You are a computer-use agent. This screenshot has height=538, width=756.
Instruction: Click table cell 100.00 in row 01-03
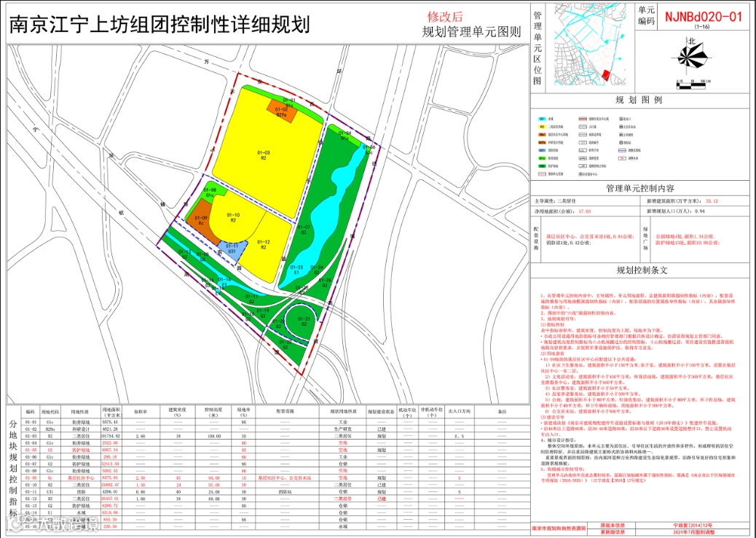[x=214, y=436]
